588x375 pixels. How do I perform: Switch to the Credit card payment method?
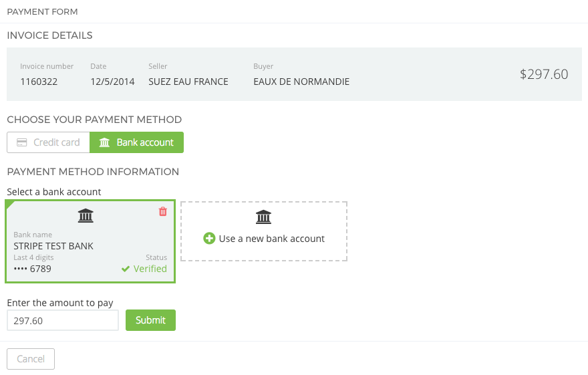48,142
